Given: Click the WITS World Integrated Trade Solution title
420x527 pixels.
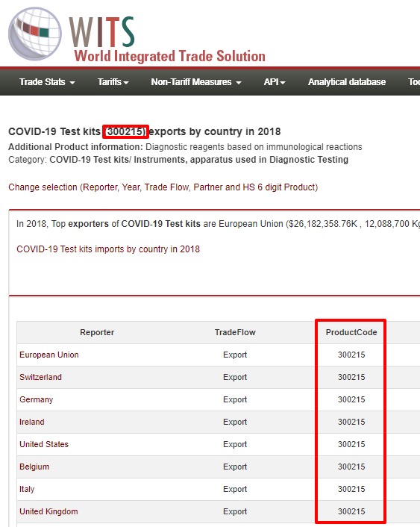Looking at the screenshot, I should click(167, 40).
